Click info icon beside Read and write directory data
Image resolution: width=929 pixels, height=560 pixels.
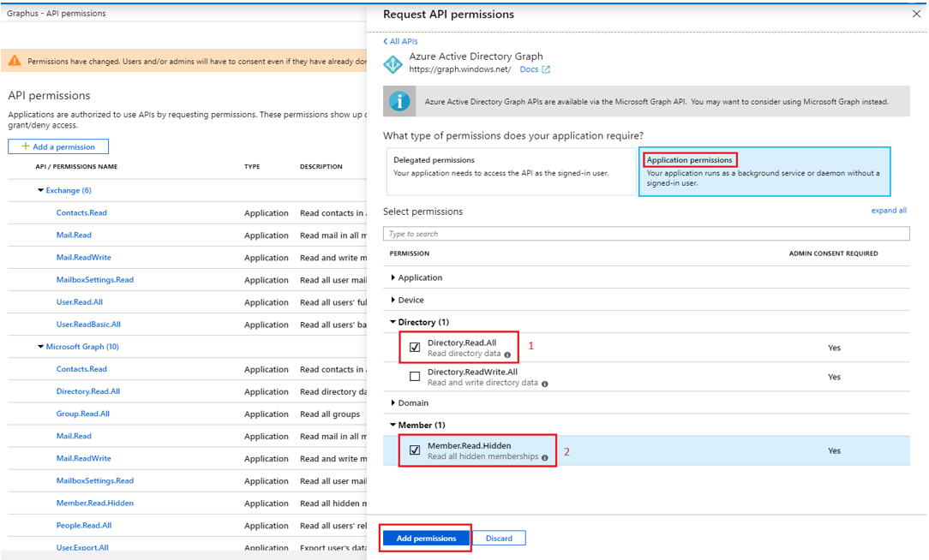(544, 384)
